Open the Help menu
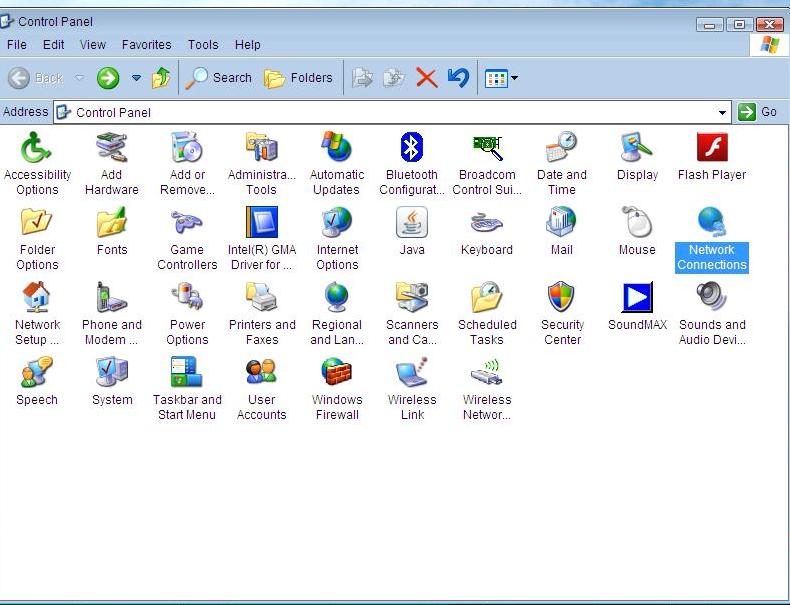Screen dimensions: 790x605 coord(247,45)
